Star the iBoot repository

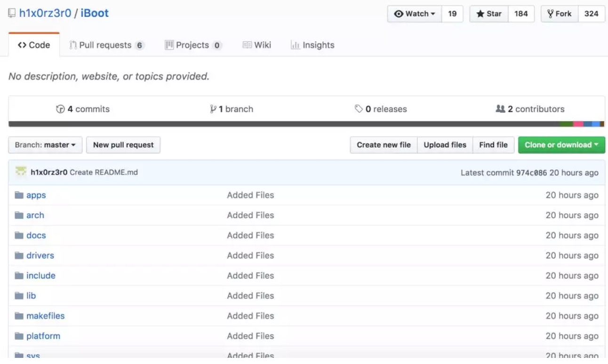tap(488, 14)
